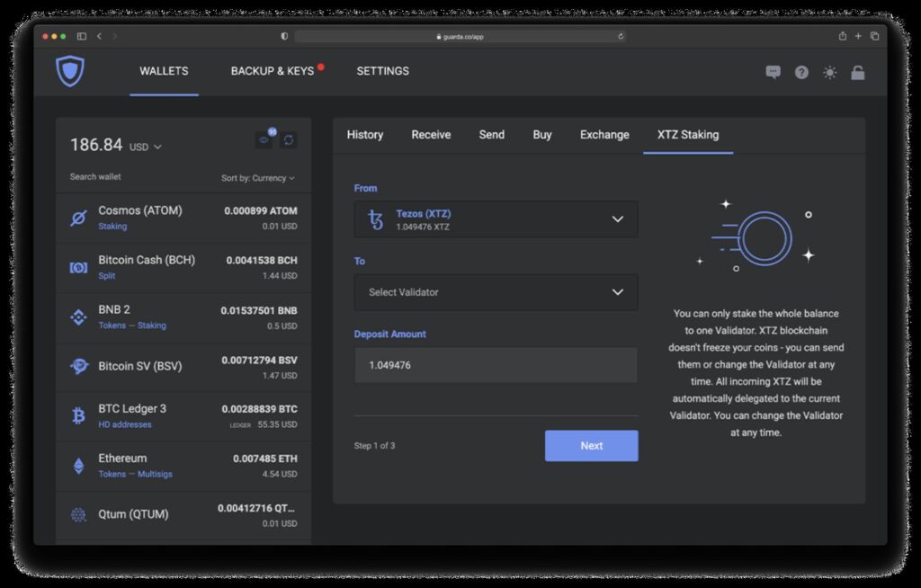This screenshot has width=921, height=588.
Task: Click the Deposit Amount input field
Action: click(496, 366)
